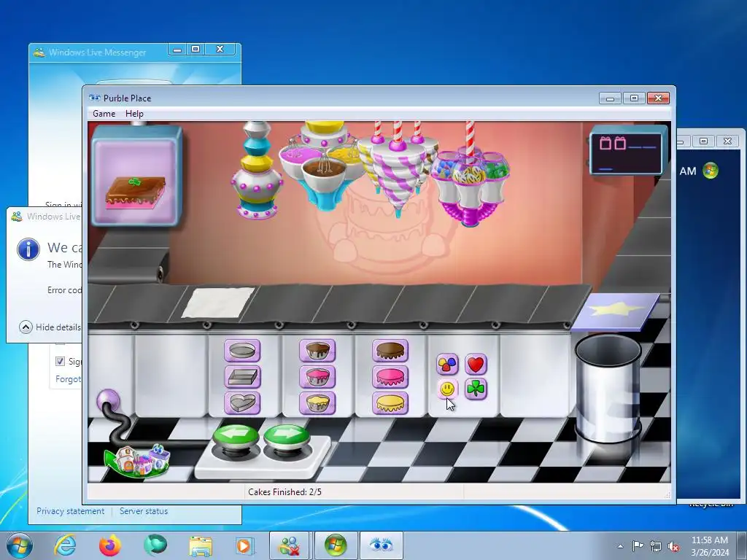Image resolution: width=747 pixels, height=560 pixels.
Task: Collapse Hide details in Messenger error dialog
Action: (x=50, y=327)
